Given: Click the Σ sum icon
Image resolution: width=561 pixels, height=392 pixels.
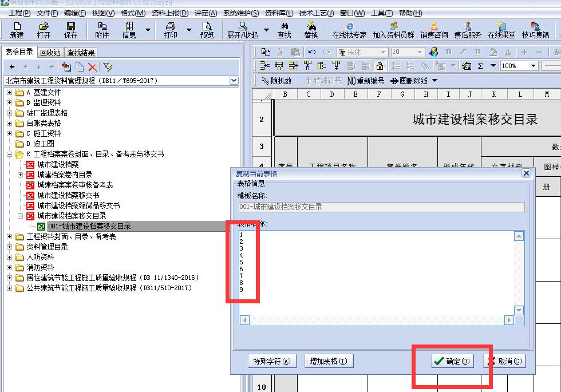Looking at the screenshot, I should (x=480, y=66).
